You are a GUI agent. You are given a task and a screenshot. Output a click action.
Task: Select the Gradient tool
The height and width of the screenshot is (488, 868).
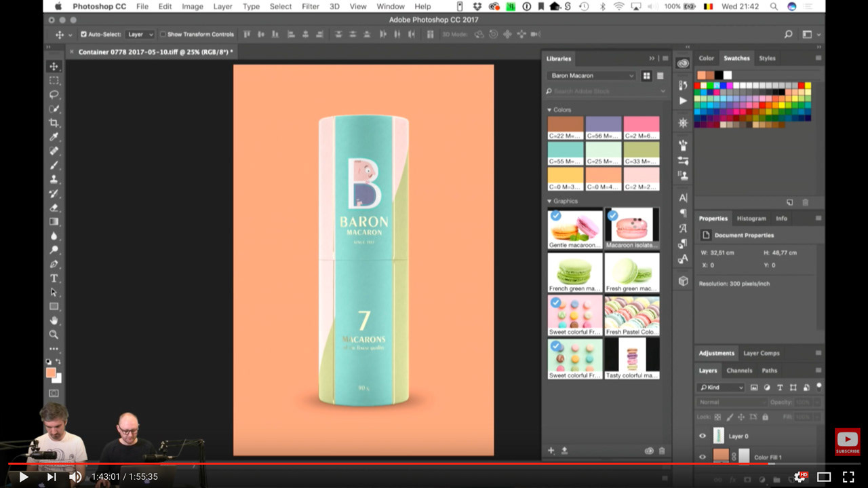point(54,222)
